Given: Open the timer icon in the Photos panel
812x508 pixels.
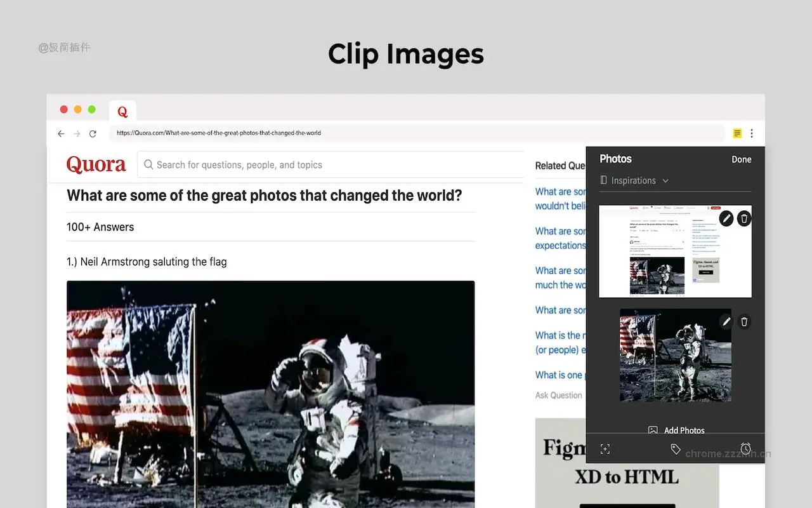Looking at the screenshot, I should [x=747, y=449].
